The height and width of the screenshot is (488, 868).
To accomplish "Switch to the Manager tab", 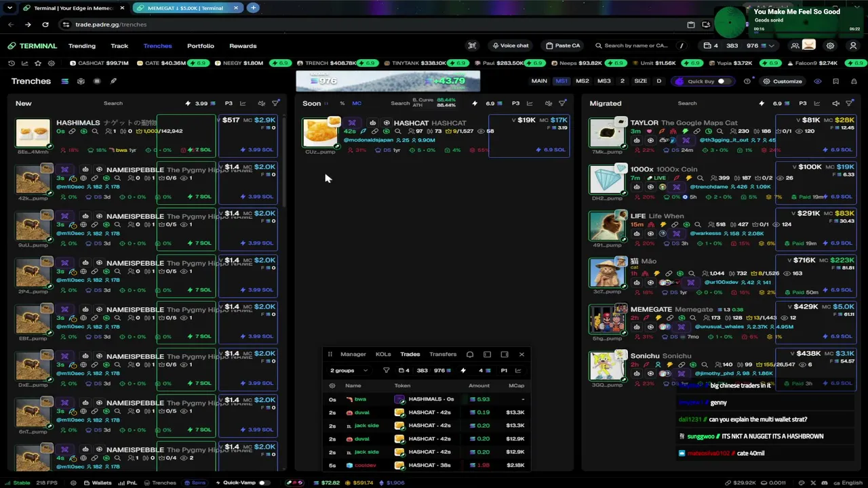I will (353, 354).
